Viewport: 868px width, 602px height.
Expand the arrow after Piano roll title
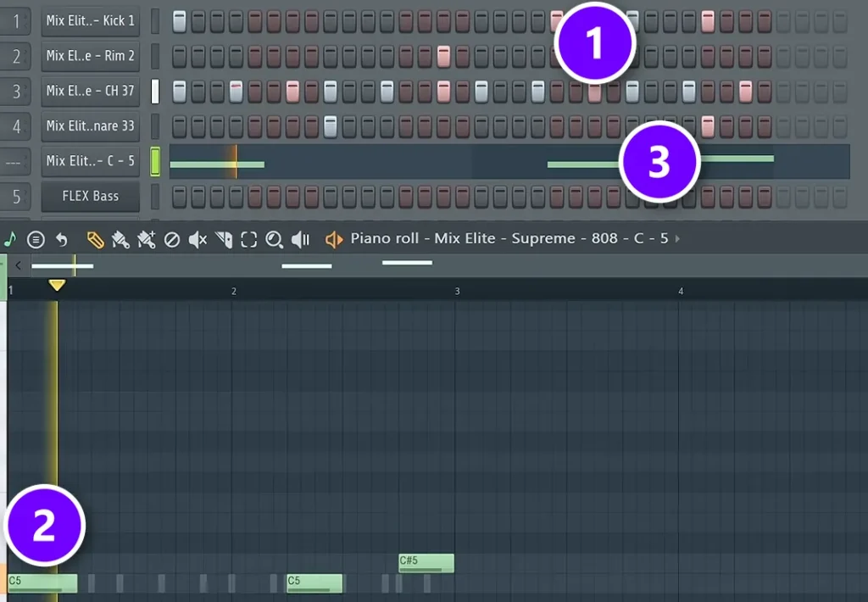click(677, 239)
